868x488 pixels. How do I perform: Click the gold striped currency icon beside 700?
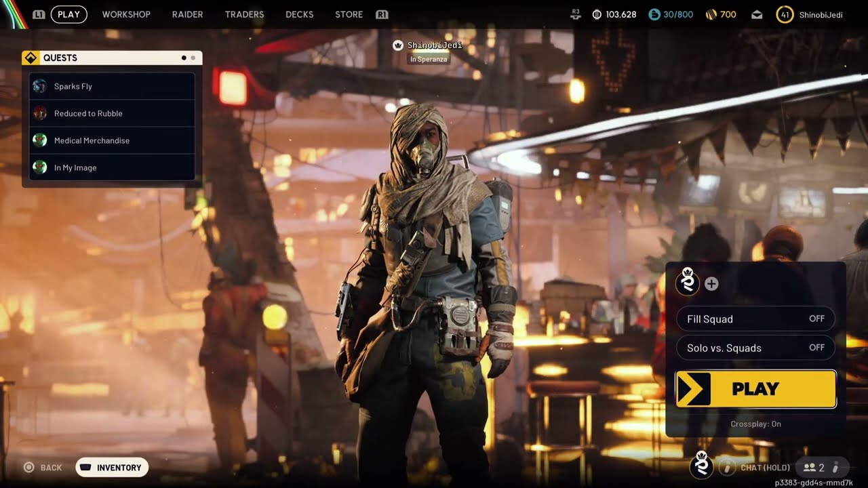711,14
